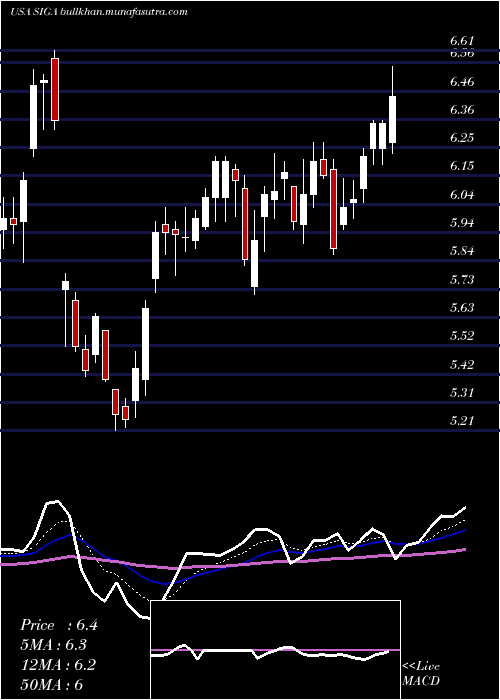
Task: Click the 6.25 price axis label
Action: (462, 138)
